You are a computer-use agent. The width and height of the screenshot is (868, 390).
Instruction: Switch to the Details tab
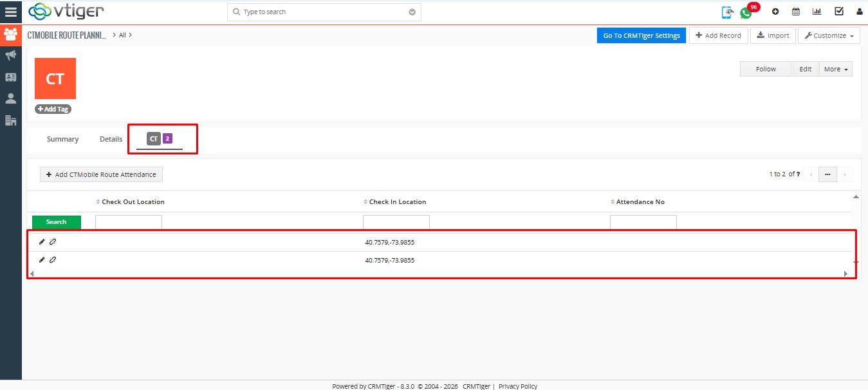point(111,139)
